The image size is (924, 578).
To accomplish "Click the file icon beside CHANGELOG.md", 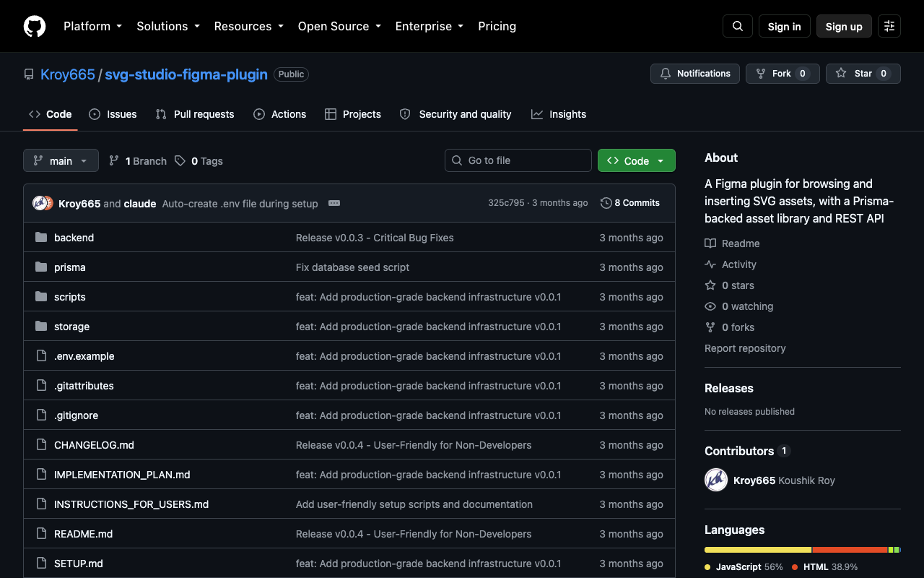I will pos(41,445).
